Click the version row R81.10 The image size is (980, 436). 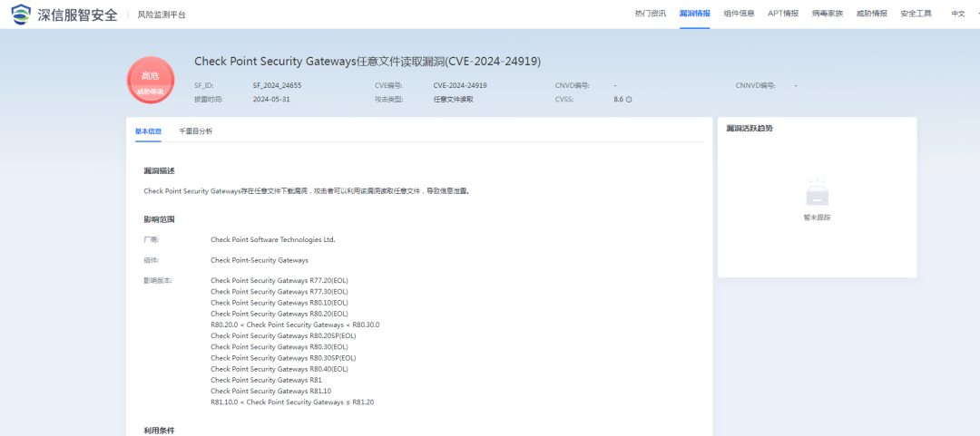(x=270, y=391)
